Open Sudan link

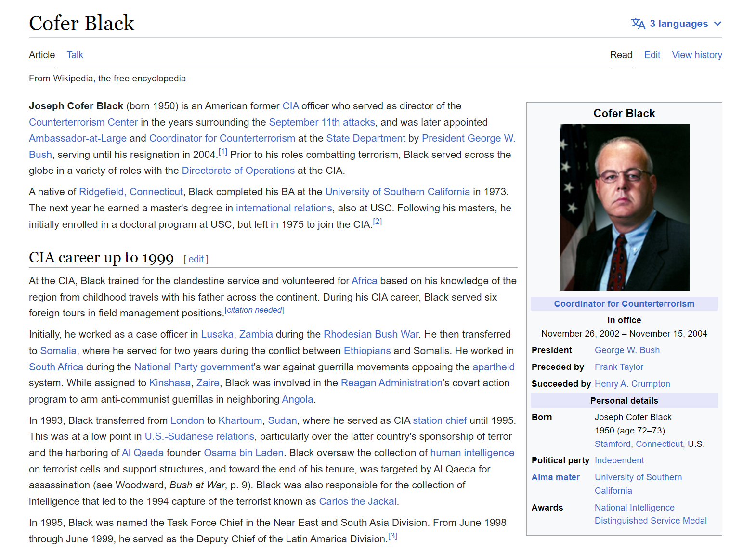click(x=282, y=420)
